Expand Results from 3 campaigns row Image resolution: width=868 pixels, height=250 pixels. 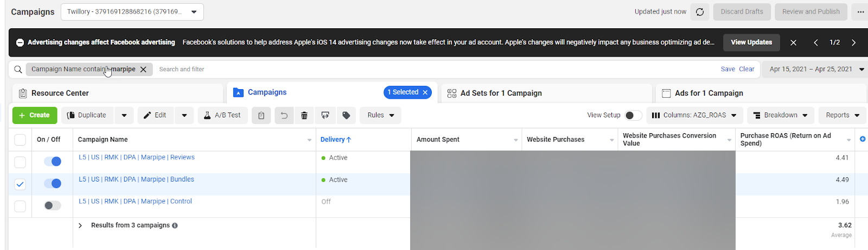[80, 226]
